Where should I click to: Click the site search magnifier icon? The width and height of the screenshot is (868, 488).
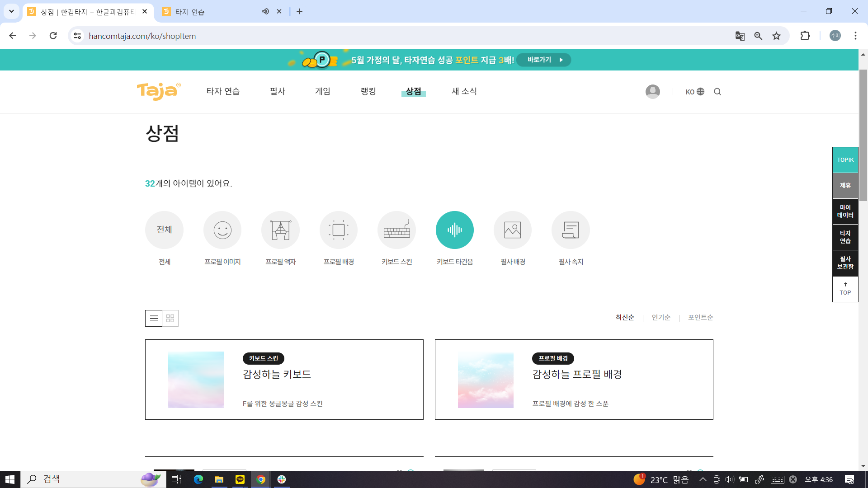[717, 92]
